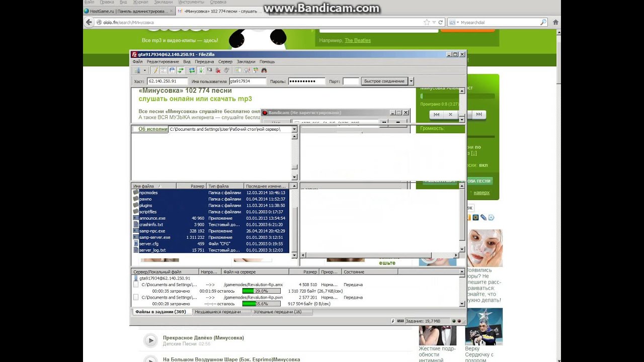
Task: Click Firefox address bar URL
Action: (128, 22)
